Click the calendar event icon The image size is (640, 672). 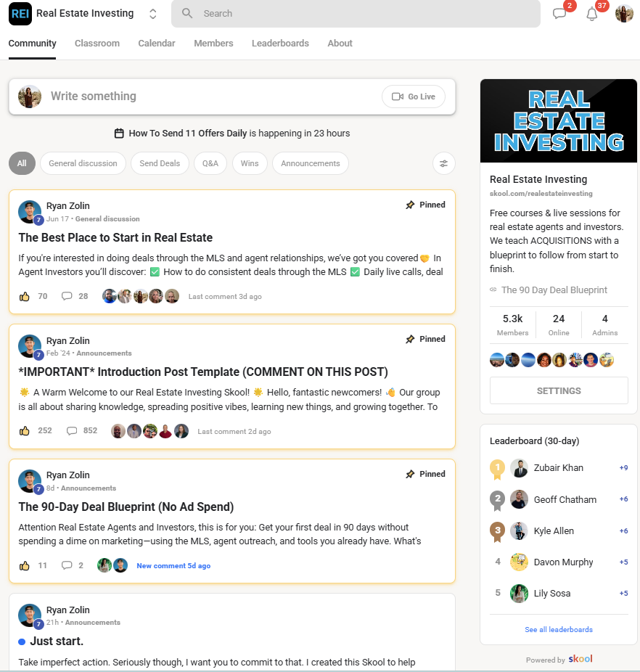119,134
